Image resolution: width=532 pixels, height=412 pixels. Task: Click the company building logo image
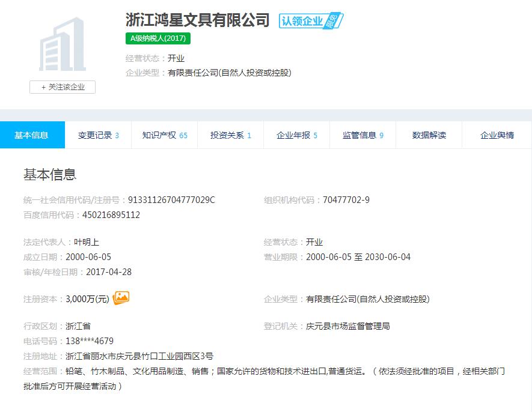click(63, 44)
